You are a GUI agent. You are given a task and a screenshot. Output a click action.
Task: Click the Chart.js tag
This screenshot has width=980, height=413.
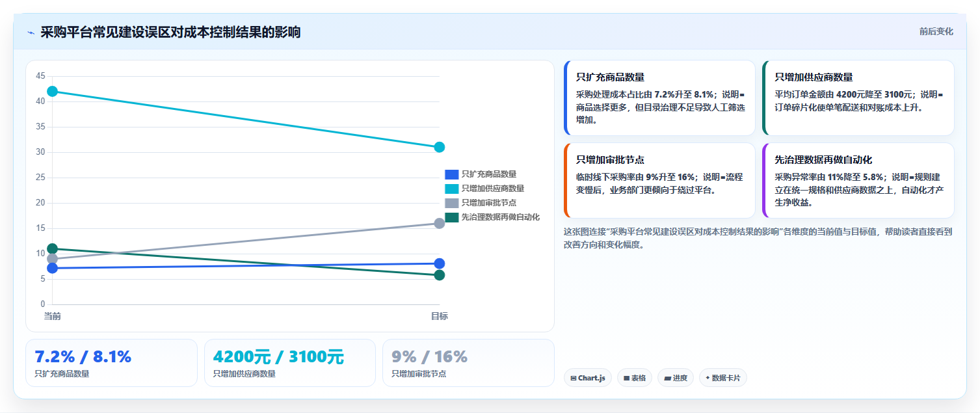588,378
